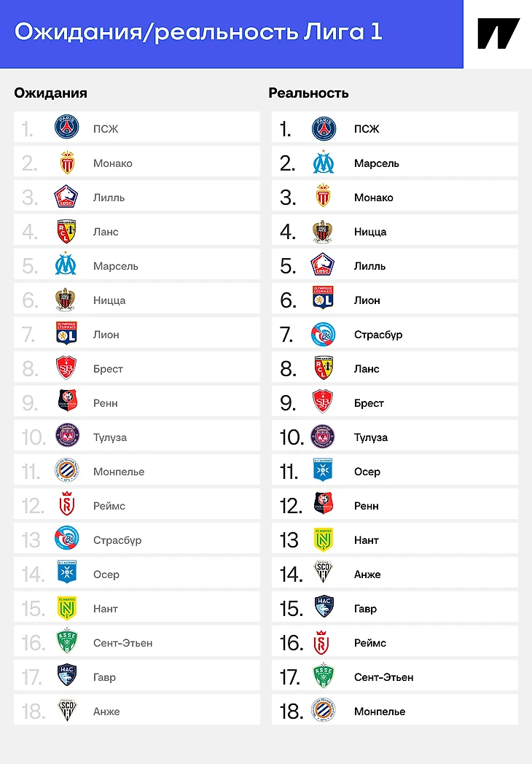Image resolution: width=532 pixels, height=764 pixels.
Task: Select the Реальность column heading
Action: (308, 93)
